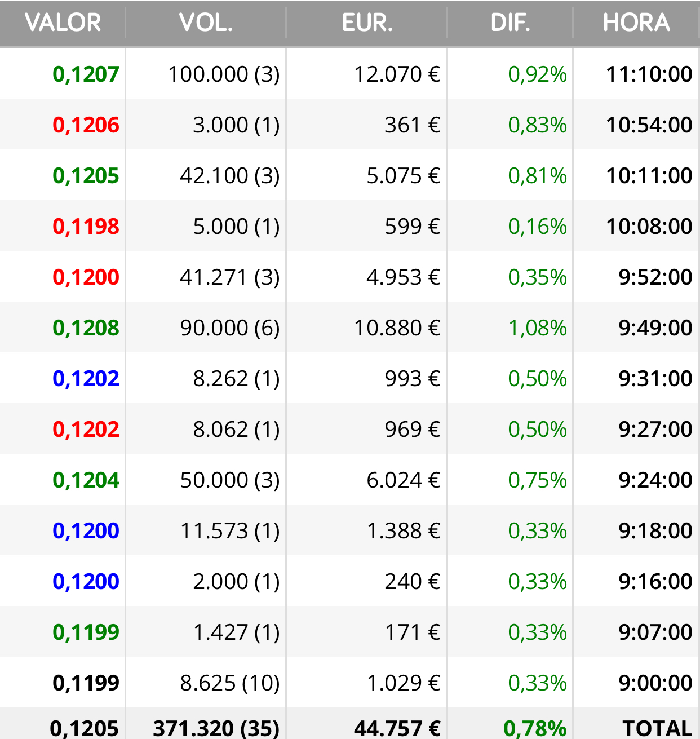
Task: Select time 10:11:00
Action: coord(649,176)
